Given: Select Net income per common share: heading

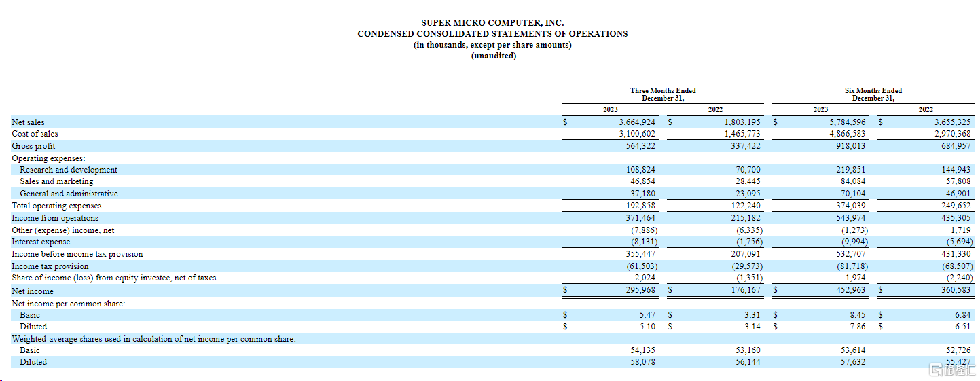Looking at the screenshot, I should [x=68, y=304].
